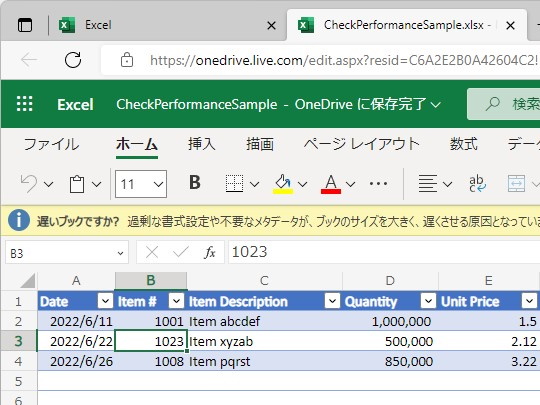Go back with the browser back arrow
The height and width of the screenshot is (405, 540).
[x=29, y=60]
